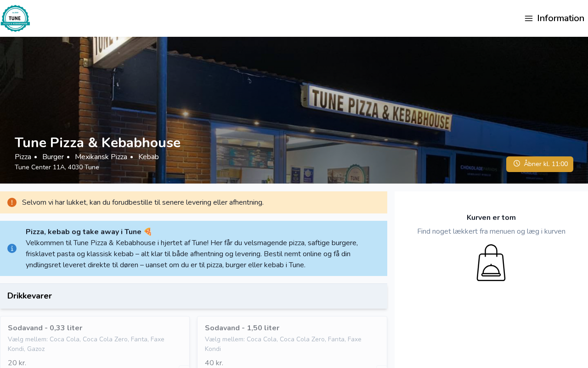Click the Mexikansk Pizza category tag

[101, 157]
